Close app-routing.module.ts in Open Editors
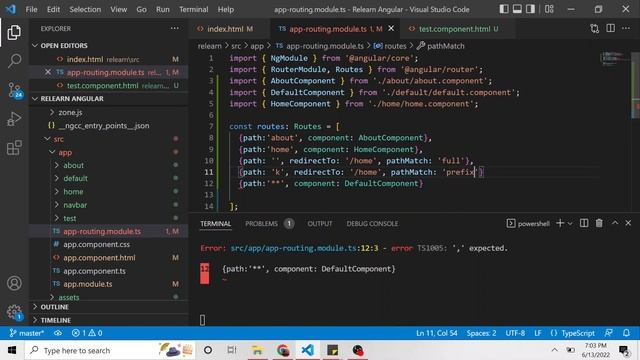The width and height of the screenshot is (640, 360). (x=48, y=72)
